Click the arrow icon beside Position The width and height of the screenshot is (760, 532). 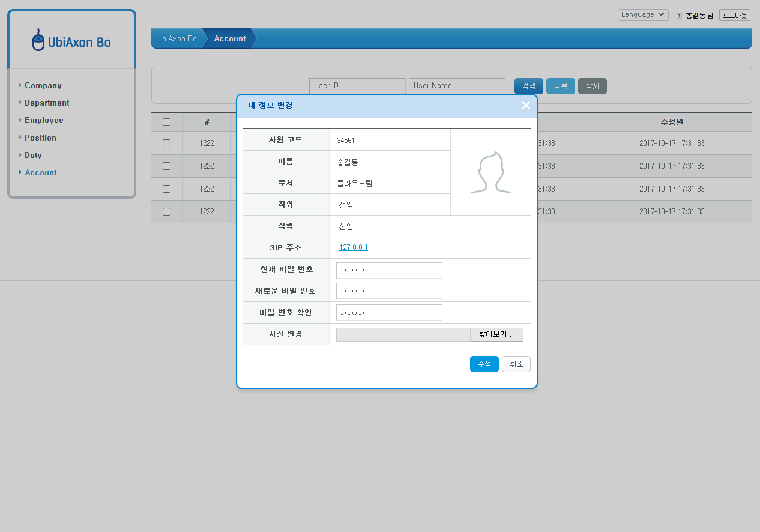click(20, 138)
